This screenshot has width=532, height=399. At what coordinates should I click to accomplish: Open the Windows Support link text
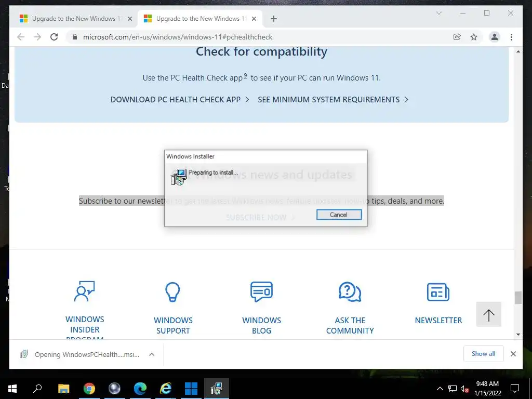click(x=173, y=325)
